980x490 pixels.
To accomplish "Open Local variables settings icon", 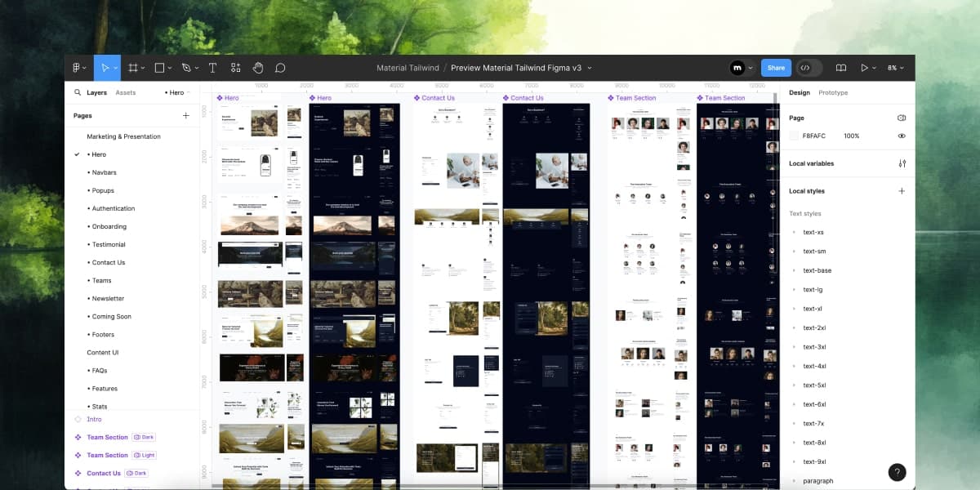I will (902, 163).
